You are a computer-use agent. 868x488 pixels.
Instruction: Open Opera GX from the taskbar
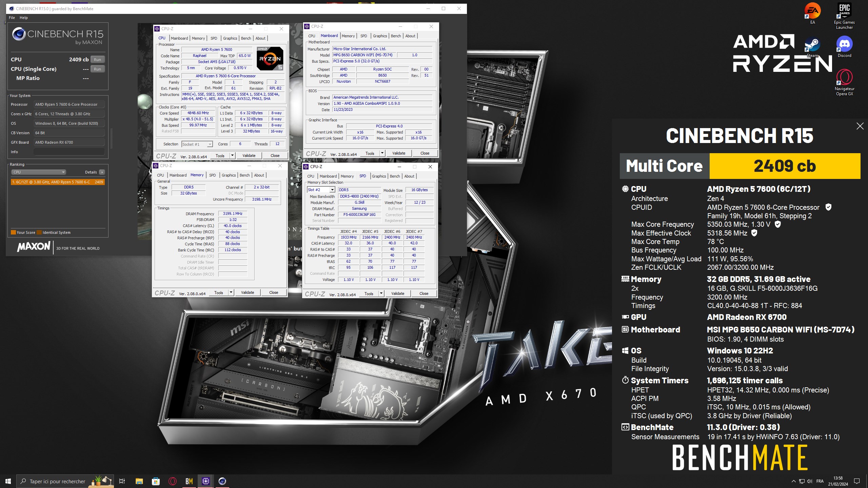172,481
